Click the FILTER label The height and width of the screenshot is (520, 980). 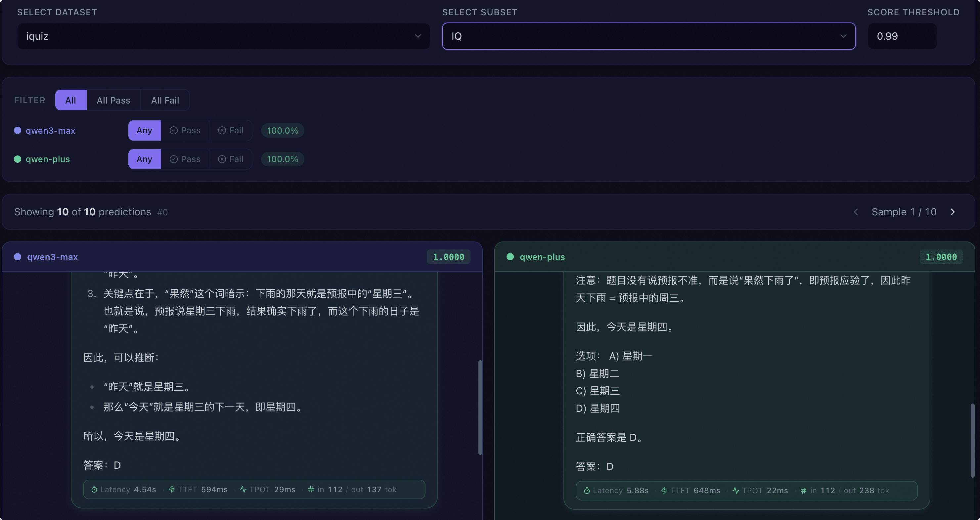coord(30,100)
